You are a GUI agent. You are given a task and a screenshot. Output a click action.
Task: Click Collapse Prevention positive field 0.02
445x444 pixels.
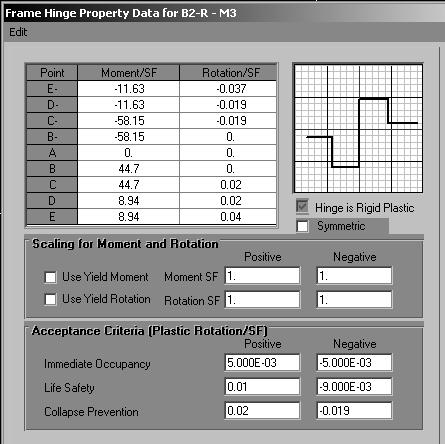tap(262, 411)
